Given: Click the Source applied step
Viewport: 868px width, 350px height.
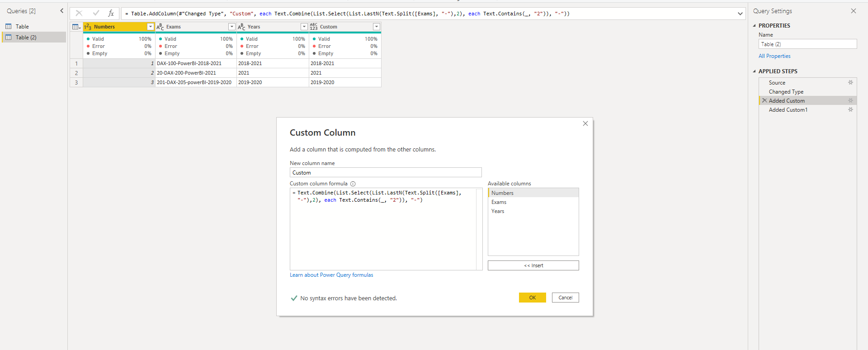Looking at the screenshot, I should pyautogui.click(x=807, y=83).
